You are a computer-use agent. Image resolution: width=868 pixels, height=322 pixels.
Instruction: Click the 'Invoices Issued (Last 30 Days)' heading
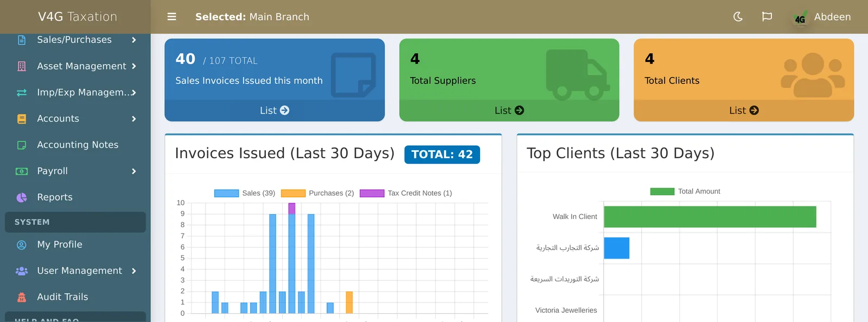[285, 153]
